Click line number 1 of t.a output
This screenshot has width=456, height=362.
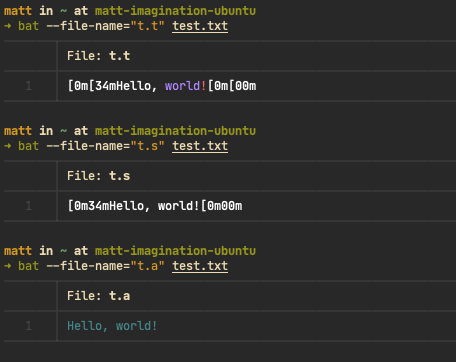pyautogui.click(x=29, y=326)
